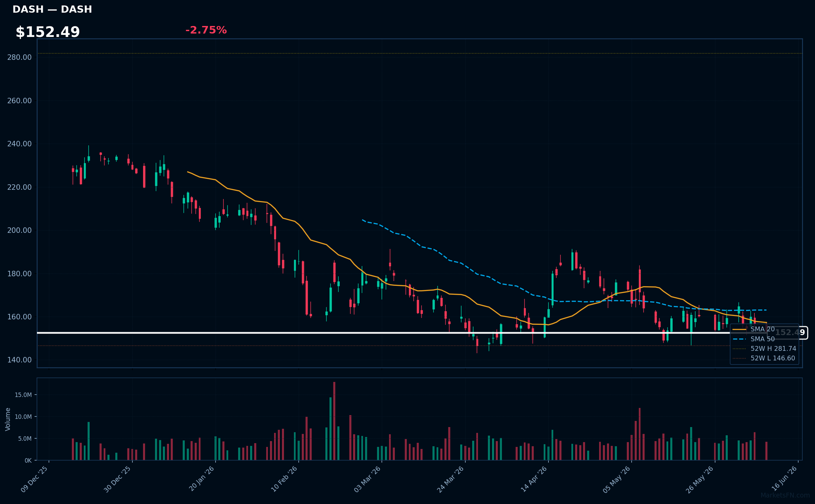Image resolution: width=815 pixels, height=504 pixels.
Task: Select the 52W L 146.60 legend entry
Action: click(764, 358)
